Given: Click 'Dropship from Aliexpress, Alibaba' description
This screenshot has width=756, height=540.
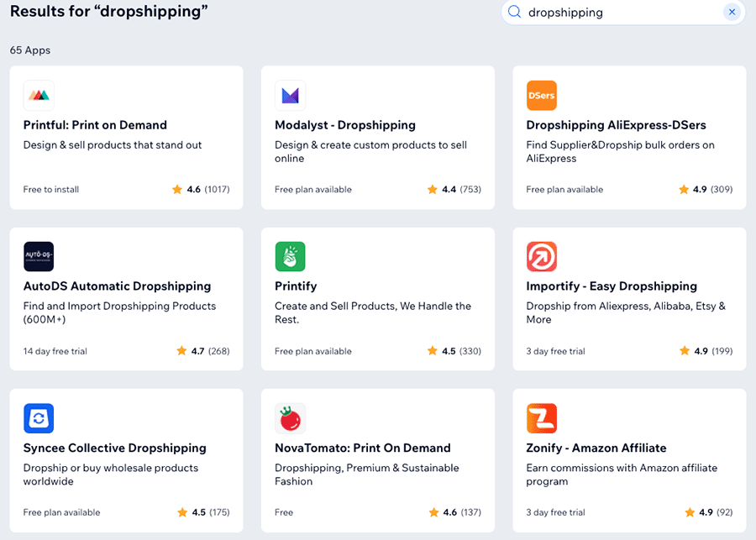Looking at the screenshot, I should [x=626, y=312].
